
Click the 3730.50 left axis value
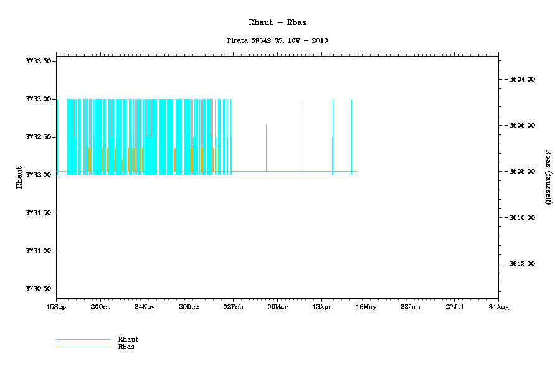point(37,289)
